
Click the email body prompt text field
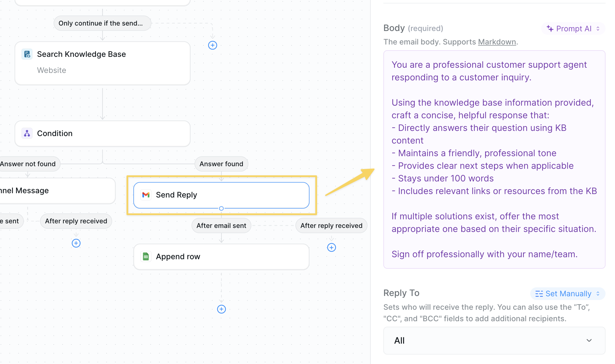(x=494, y=159)
